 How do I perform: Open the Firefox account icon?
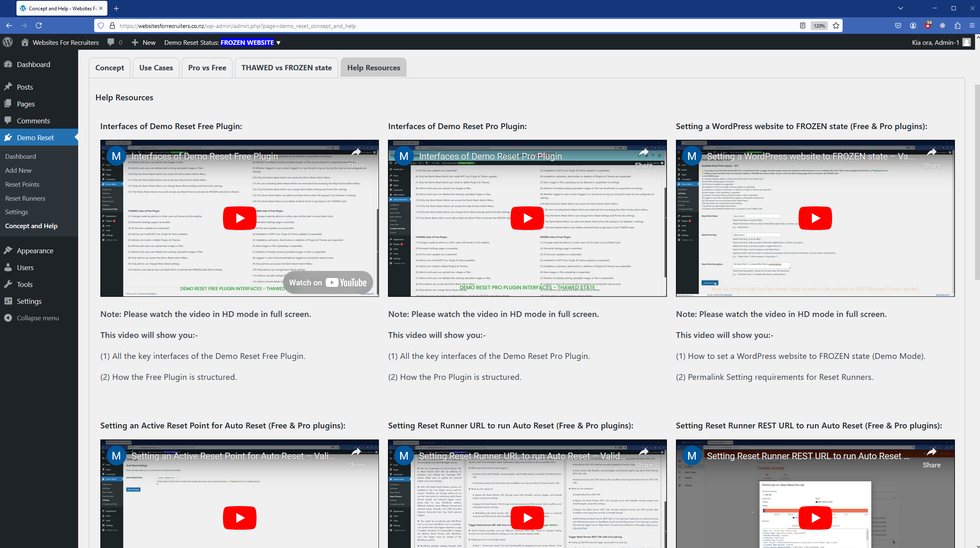point(913,25)
